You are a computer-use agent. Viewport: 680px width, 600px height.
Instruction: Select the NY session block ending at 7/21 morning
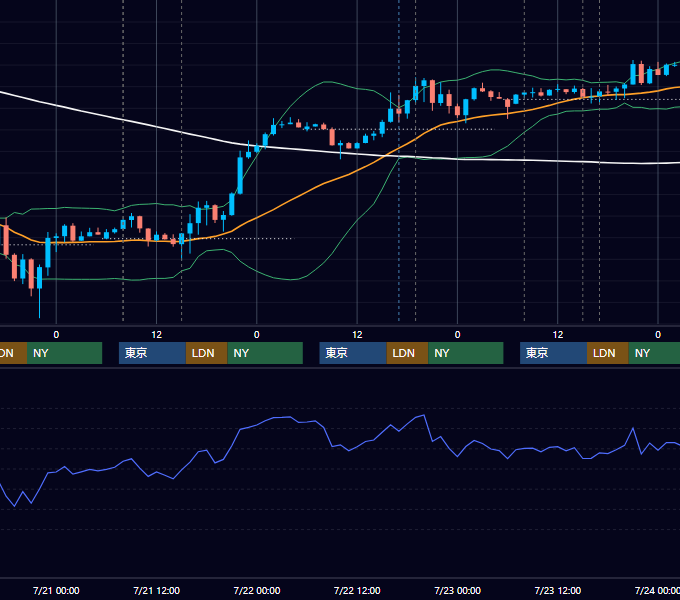(64, 353)
